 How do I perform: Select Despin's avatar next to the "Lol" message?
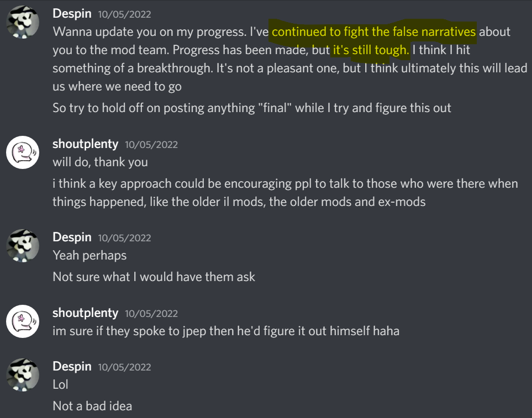[22, 375]
